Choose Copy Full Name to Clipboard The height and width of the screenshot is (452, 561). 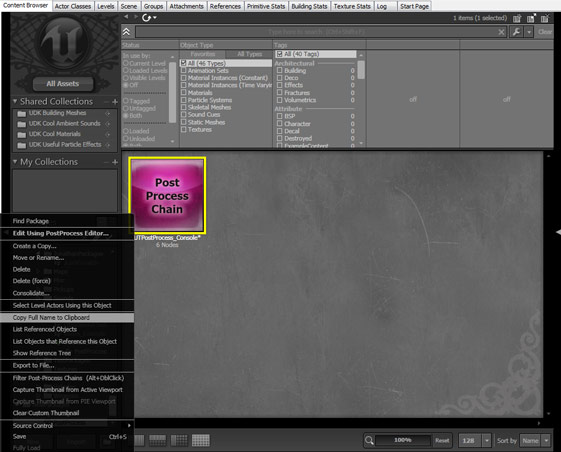tap(67, 317)
